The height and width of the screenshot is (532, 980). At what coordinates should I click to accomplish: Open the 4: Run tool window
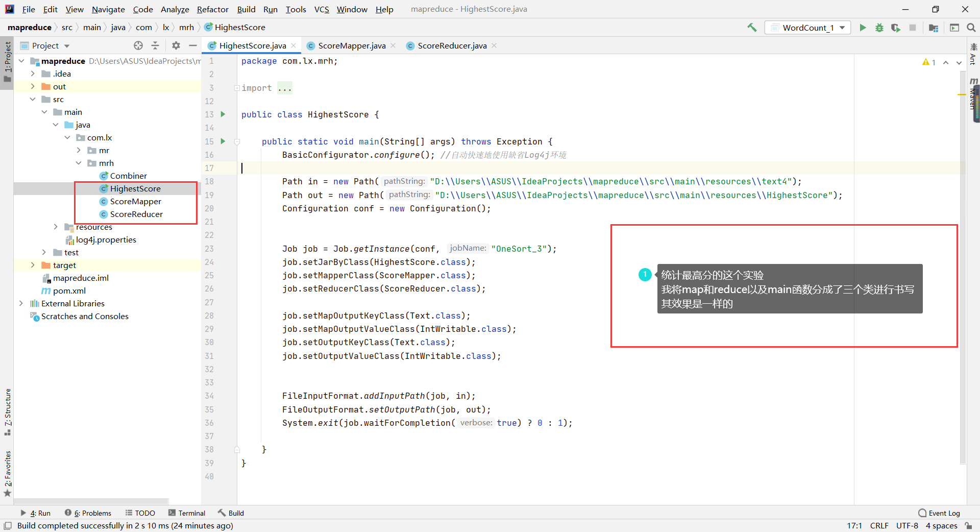pos(35,513)
